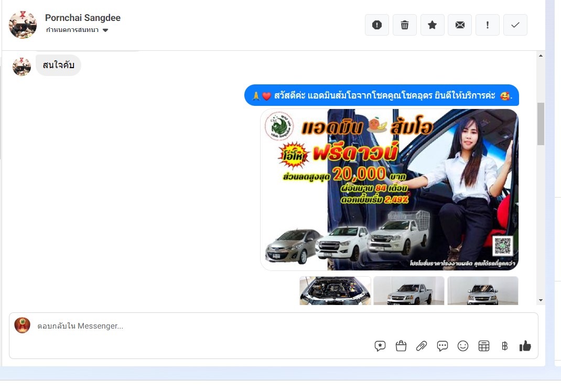This screenshot has height=392, width=561.
Task: Click the blue greeting message bubble
Action: pos(381,95)
